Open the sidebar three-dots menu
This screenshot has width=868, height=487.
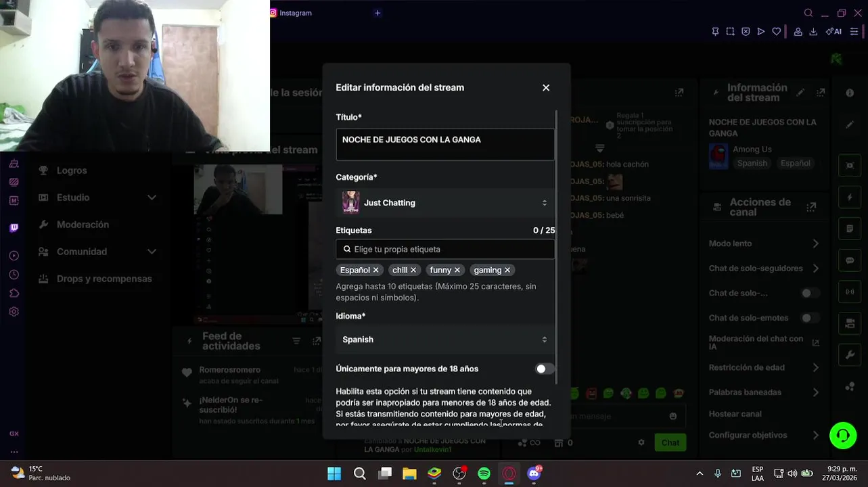pos(14,452)
